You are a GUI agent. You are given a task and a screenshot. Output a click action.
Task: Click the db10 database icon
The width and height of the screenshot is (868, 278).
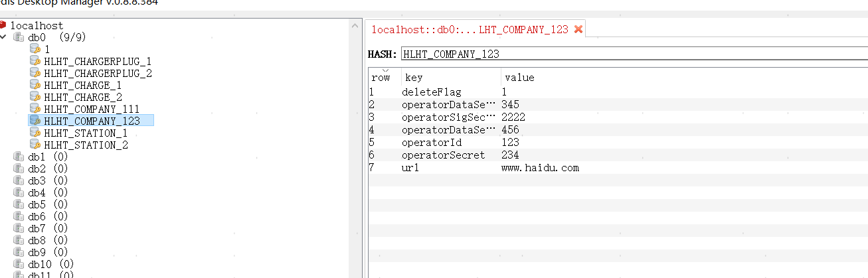(19, 264)
